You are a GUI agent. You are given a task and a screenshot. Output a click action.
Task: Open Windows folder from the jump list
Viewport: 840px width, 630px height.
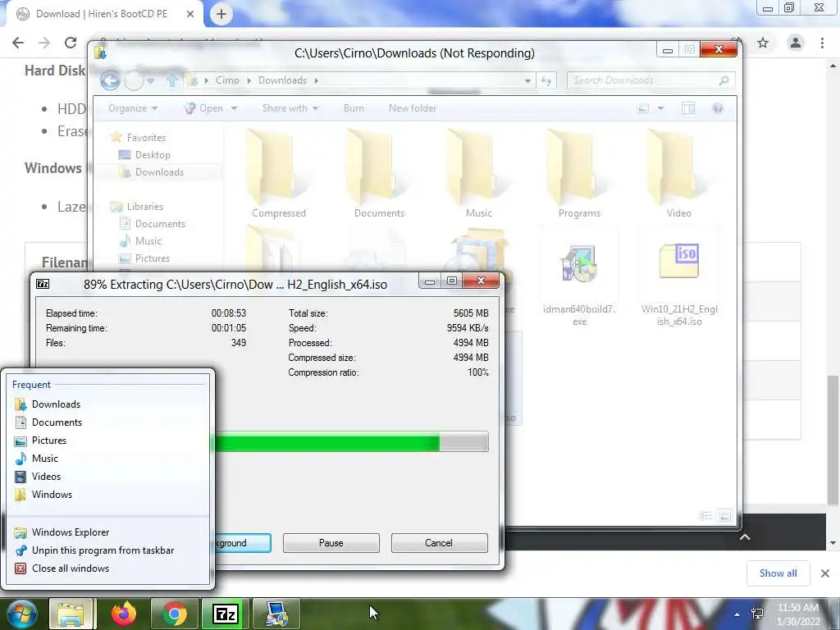(x=52, y=495)
